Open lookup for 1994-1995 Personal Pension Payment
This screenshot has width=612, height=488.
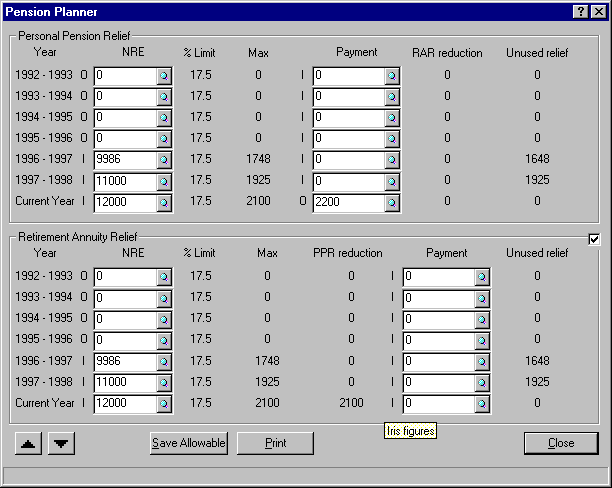[392, 118]
